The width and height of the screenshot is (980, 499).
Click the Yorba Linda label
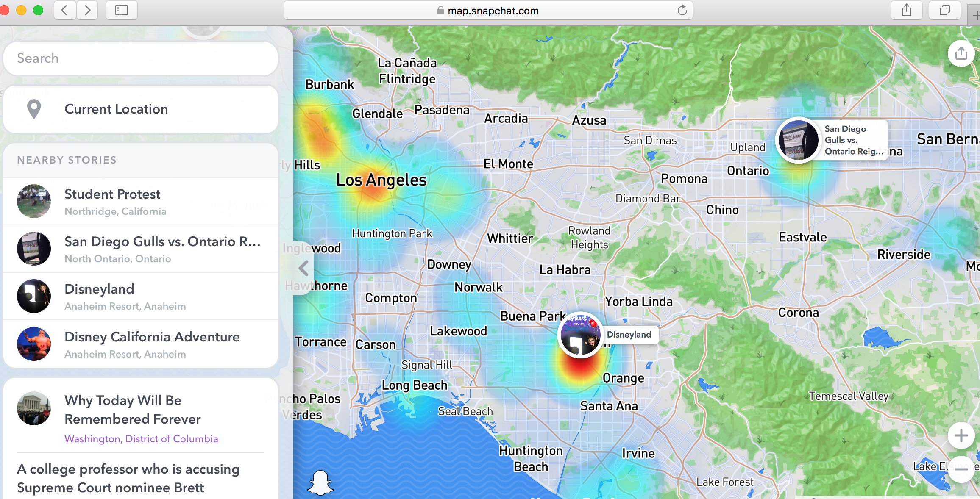coord(638,302)
